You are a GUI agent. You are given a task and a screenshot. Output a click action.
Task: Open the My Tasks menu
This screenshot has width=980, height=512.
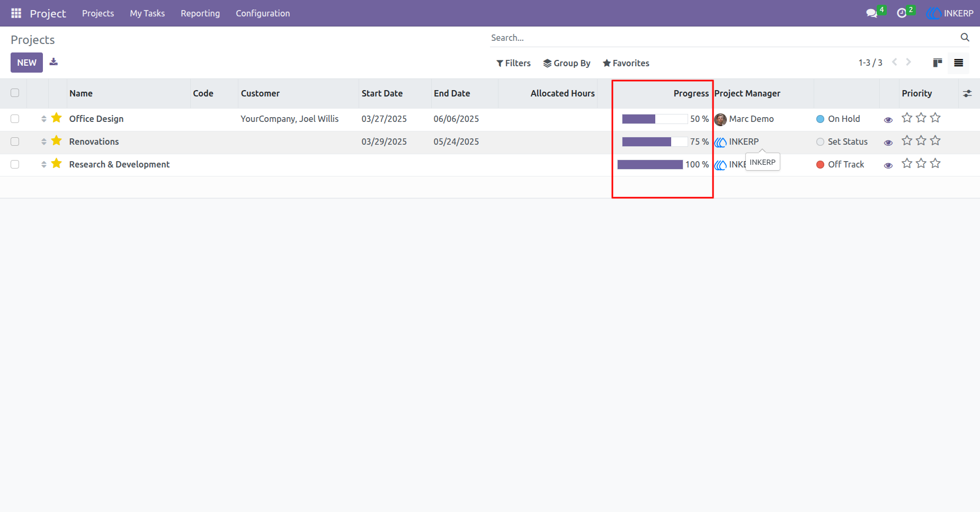[x=147, y=13]
